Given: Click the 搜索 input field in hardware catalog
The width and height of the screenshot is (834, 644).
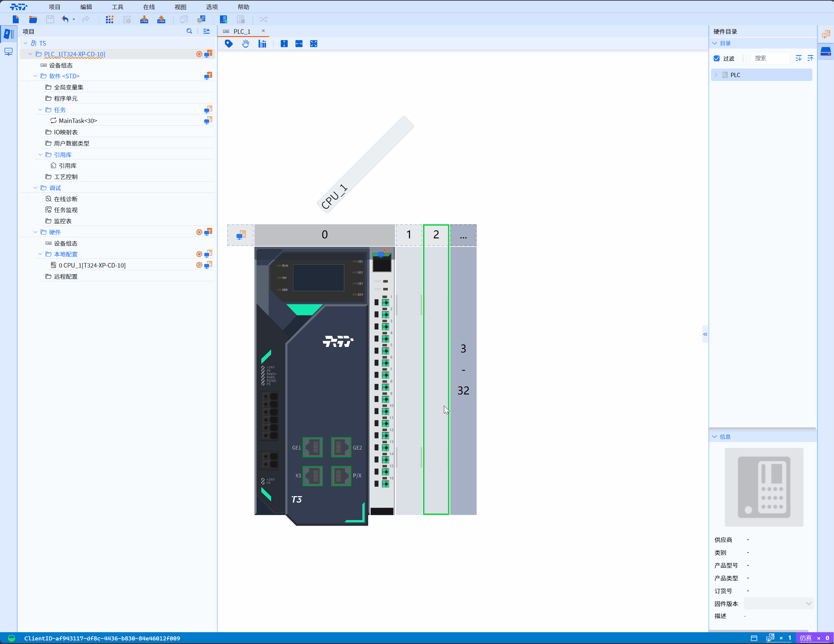Looking at the screenshot, I should pos(769,58).
